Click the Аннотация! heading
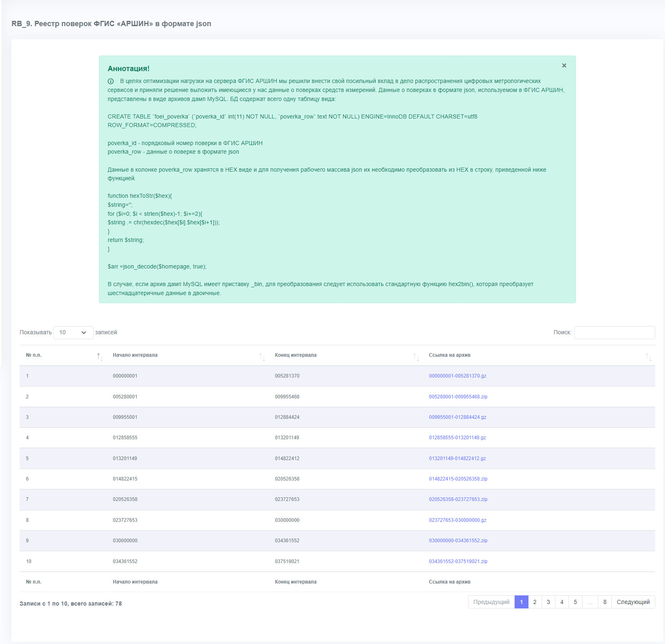The height and width of the screenshot is (644, 665). [128, 69]
